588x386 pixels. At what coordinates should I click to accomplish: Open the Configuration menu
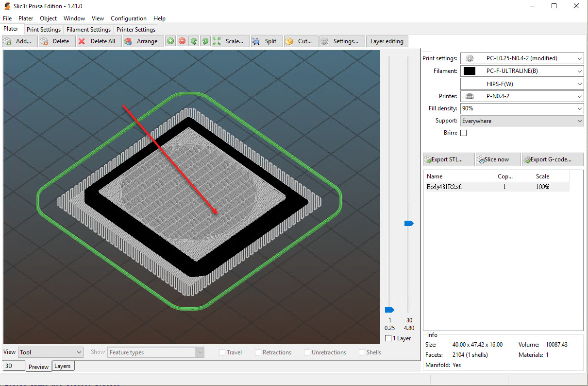click(x=128, y=18)
